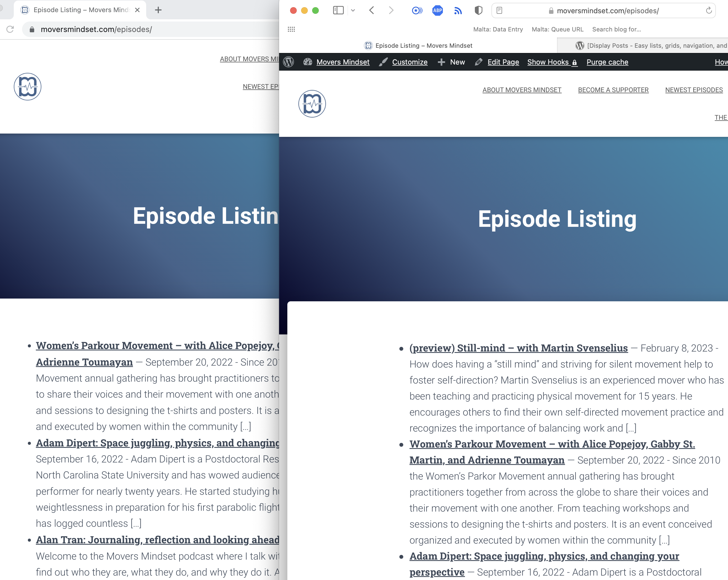Show favorites grid icon in Safari

291,30
